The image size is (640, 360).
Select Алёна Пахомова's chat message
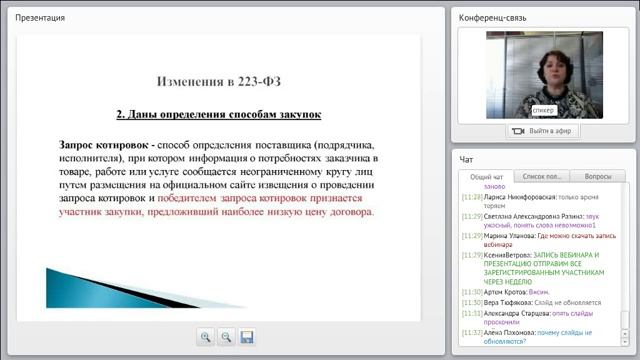[527, 337]
